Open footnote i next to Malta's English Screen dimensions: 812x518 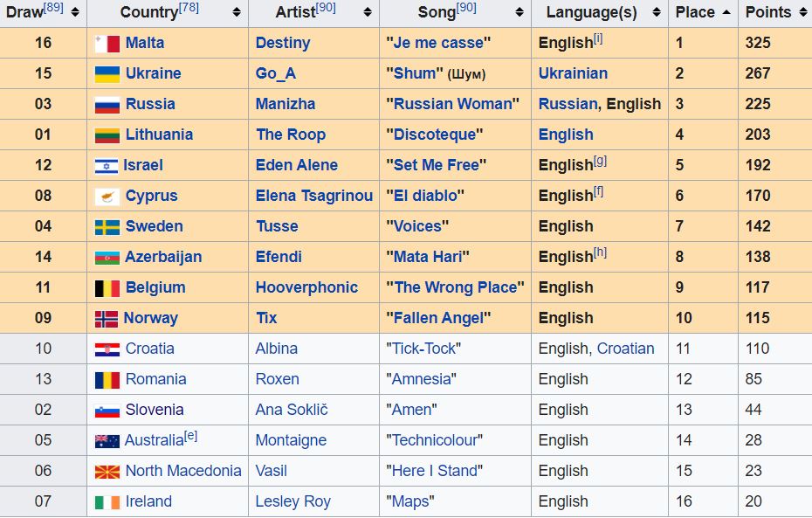click(597, 38)
